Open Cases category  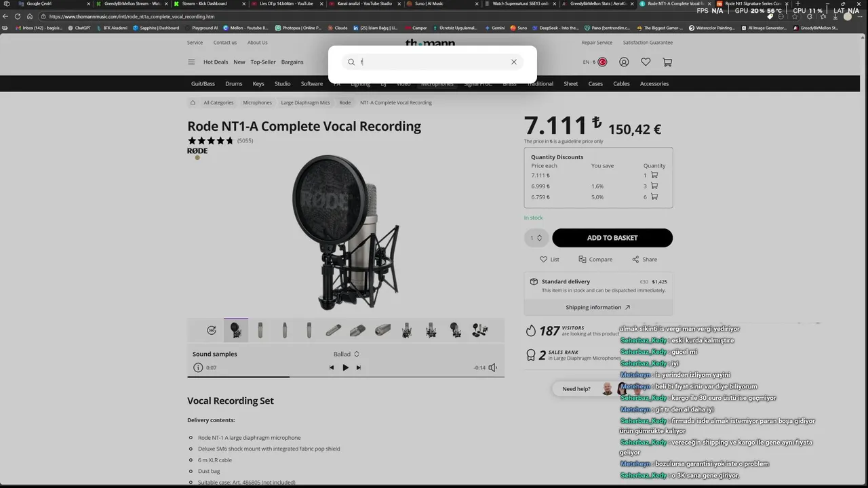[595, 83]
